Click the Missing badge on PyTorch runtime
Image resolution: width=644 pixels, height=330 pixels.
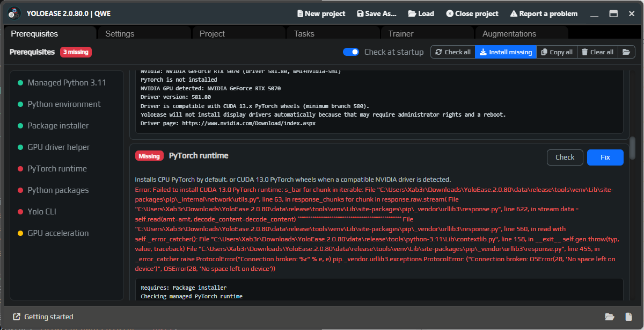coord(149,156)
